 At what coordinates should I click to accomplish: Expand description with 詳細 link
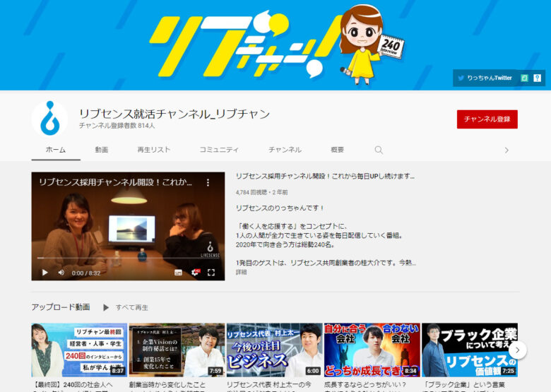pyautogui.click(x=241, y=272)
